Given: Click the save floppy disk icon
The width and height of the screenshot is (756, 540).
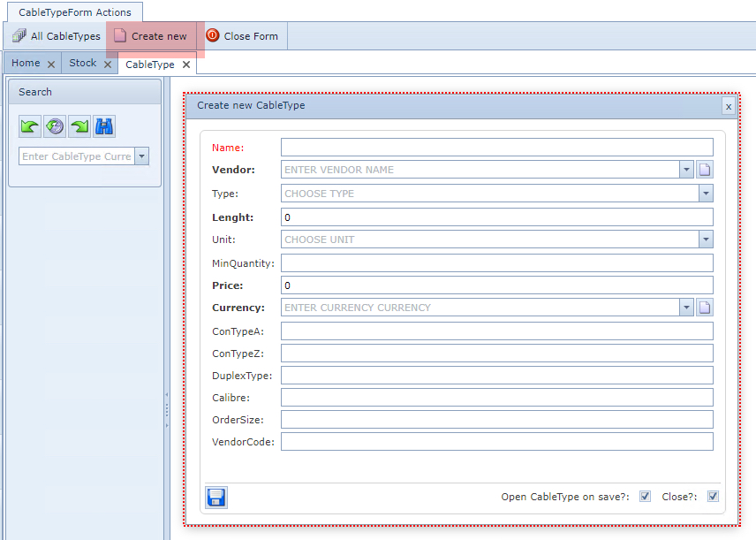Looking at the screenshot, I should (216, 497).
